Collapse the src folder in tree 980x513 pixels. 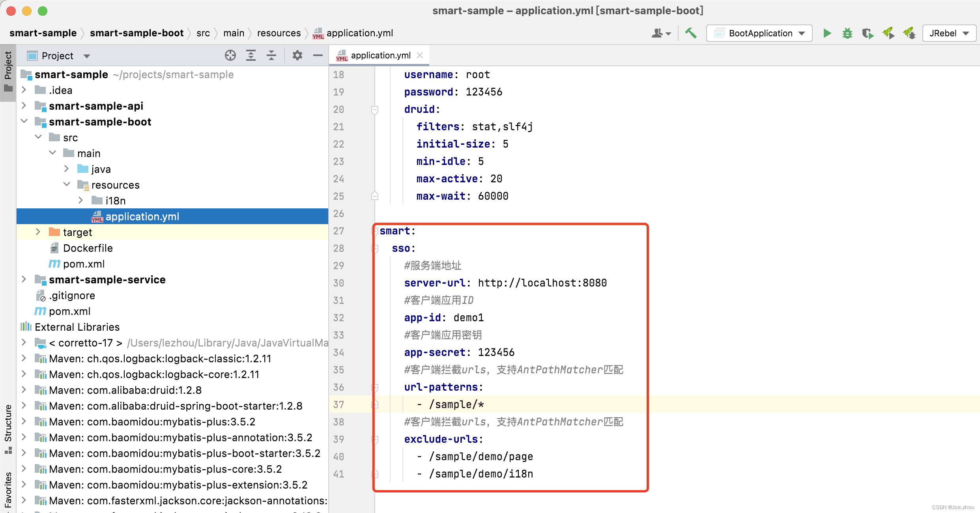pos(38,137)
